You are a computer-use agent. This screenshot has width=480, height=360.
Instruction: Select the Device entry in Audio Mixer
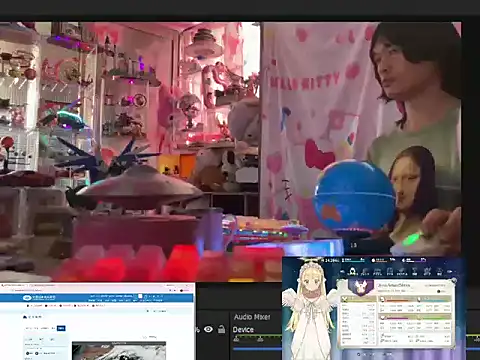click(x=243, y=330)
